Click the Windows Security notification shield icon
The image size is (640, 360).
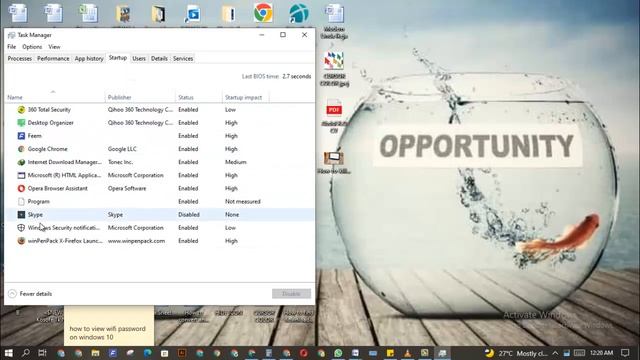pyautogui.click(x=21, y=228)
